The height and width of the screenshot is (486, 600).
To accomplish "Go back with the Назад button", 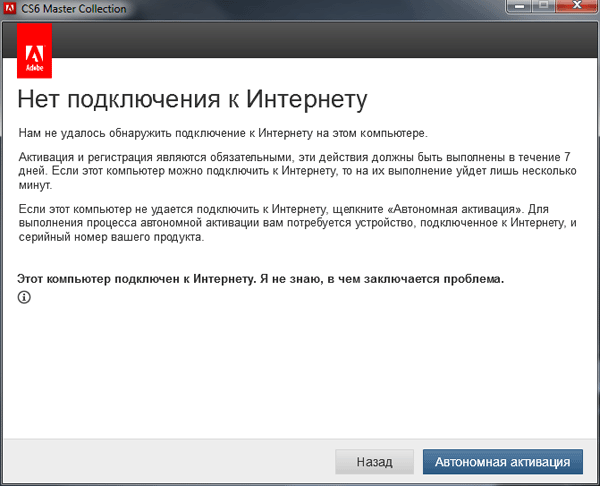I will (374, 462).
